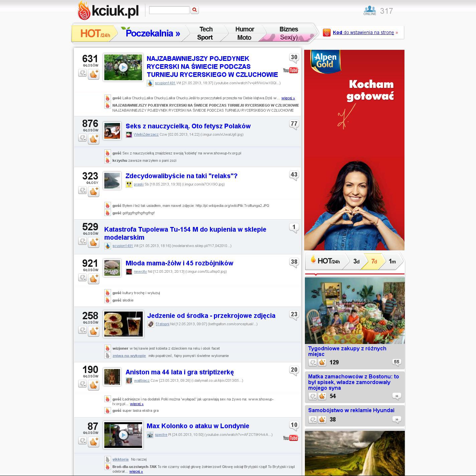The width and height of the screenshot is (476, 476).
Task: Click YouTube icon beside Max Kolonko post
Action: pos(290,438)
